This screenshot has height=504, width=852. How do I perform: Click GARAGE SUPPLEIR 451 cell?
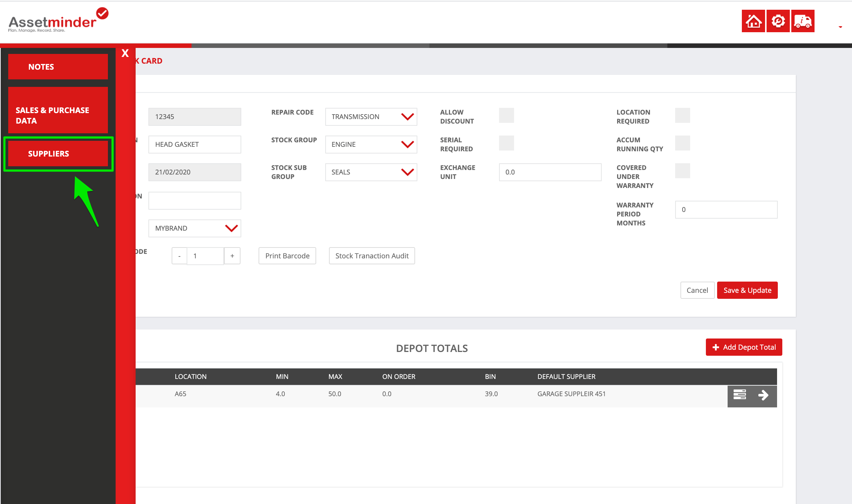pos(571,394)
